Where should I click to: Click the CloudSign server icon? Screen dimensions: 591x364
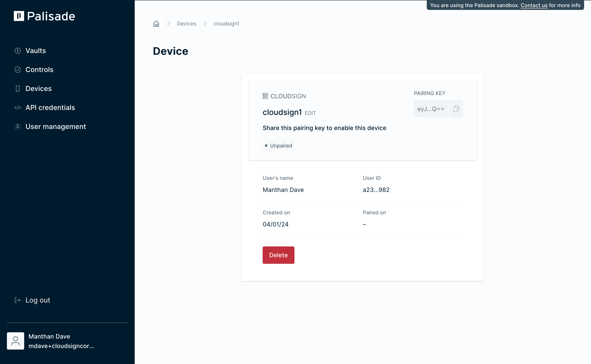click(x=265, y=96)
